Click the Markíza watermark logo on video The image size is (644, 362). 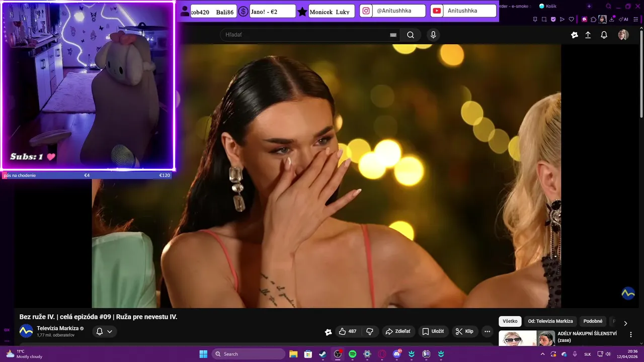628,293
